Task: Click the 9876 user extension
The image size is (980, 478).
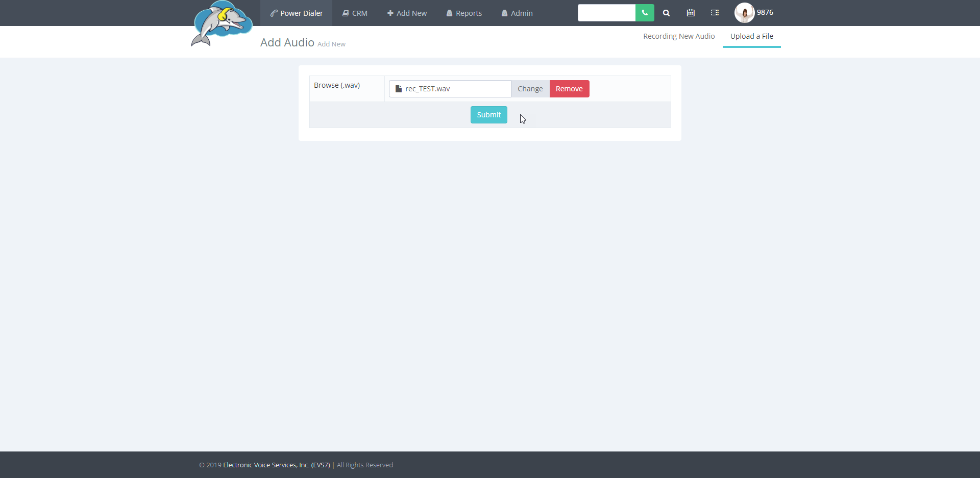Action: coord(765,12)
